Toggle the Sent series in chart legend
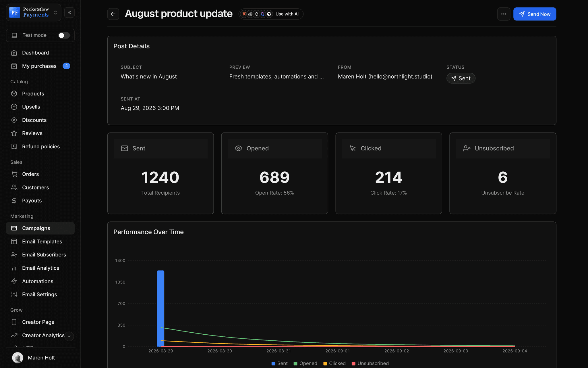Image resolution: width=588 pixels, height=368 pixels. (279, 363)
